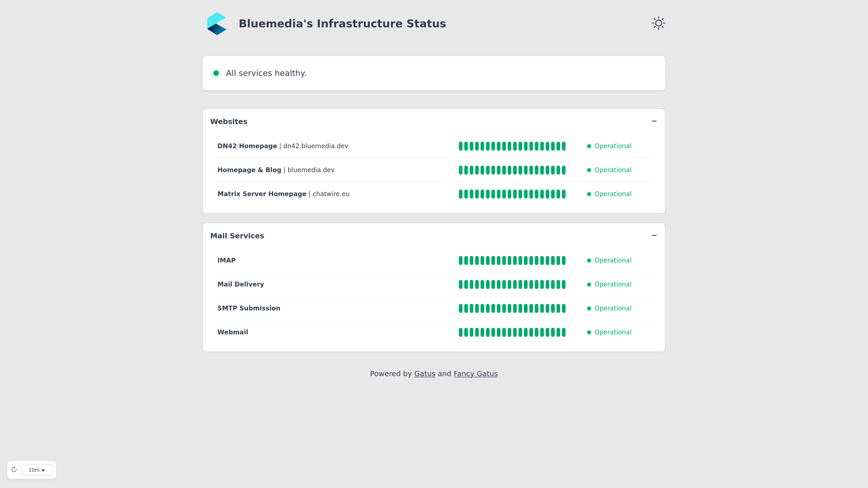Toggle the light/dark theme sun icon
This screenshot has height=488, width=868.
coord(658,23)
